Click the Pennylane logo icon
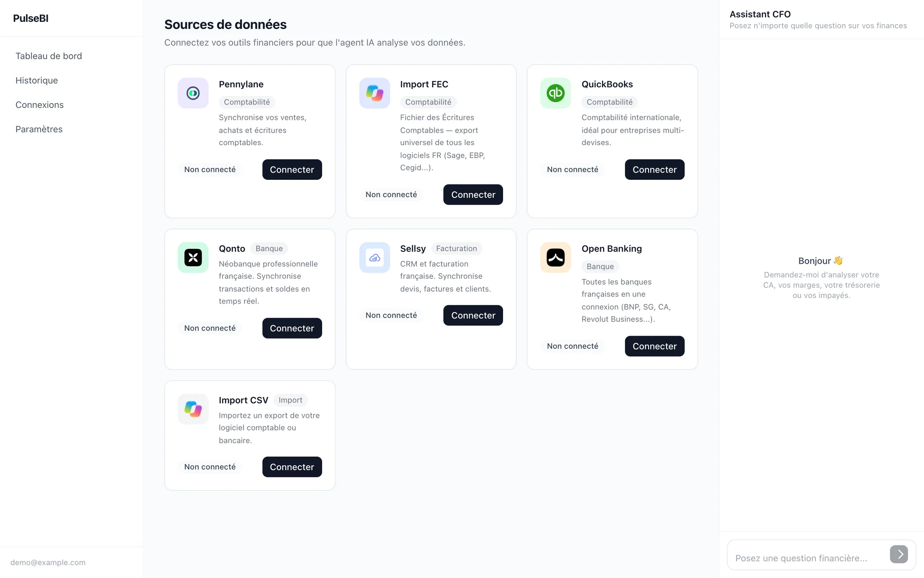The image size is (924, 578). [x=193, y=93]
